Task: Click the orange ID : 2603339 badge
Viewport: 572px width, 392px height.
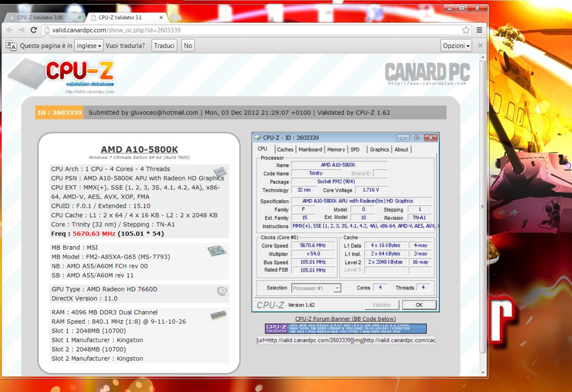Action: click(59, 113)
